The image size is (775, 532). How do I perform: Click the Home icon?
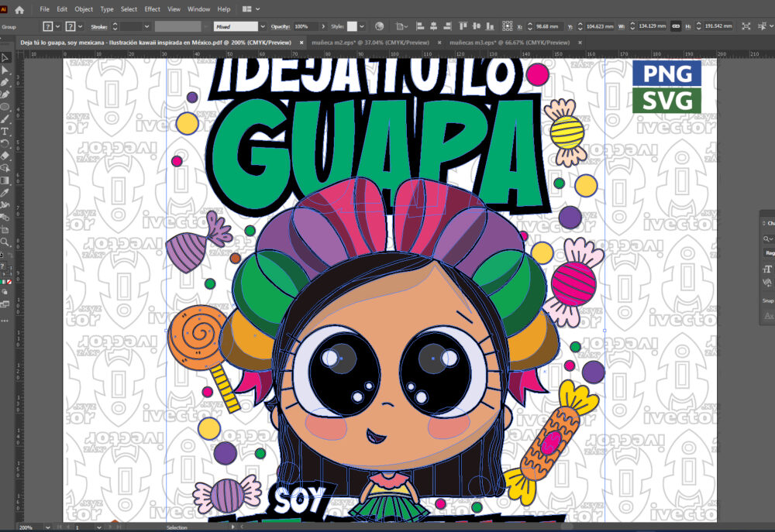coord(19,9)
